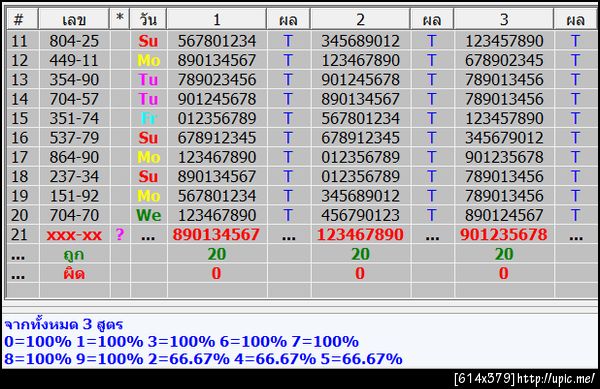The width and height of the screenshot is (600, 389).
Task: Select number 704-57 in row 14
Action: 74,99
